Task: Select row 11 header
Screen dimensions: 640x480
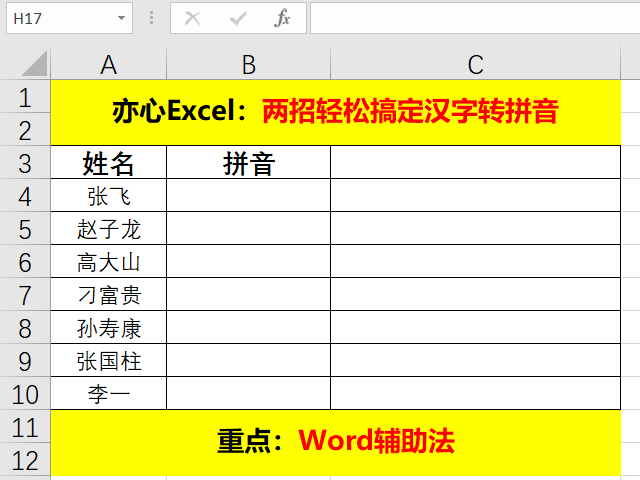Action: tap(25, 427)
